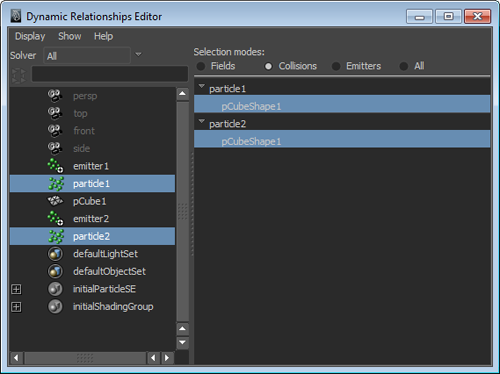Select emitter2 in the object list
Viewport: 500px width, 374px height.
tap(91, 219)
